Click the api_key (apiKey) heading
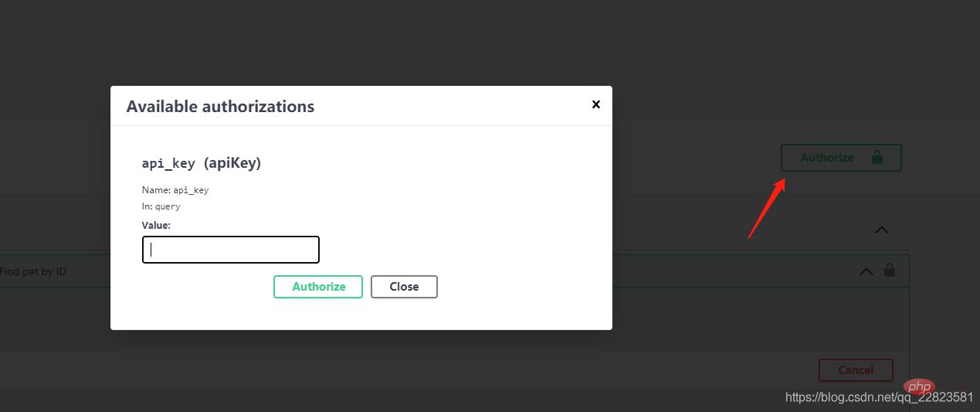This screenshot has width=980, height=412. (x=202, y=163)
